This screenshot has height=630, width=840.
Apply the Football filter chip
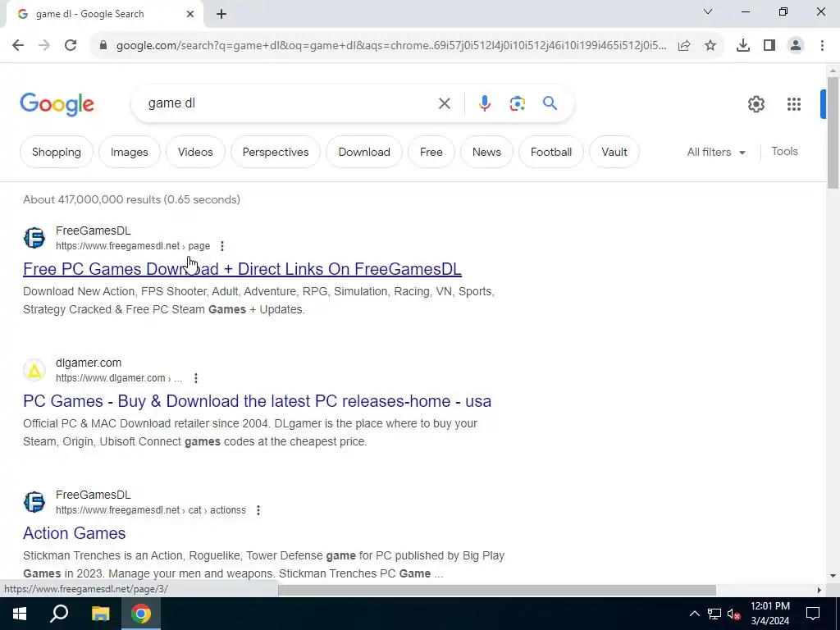551,152
